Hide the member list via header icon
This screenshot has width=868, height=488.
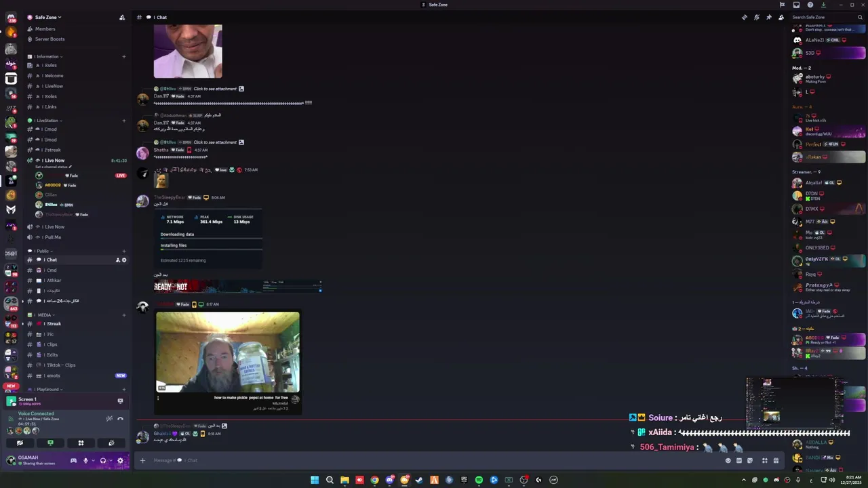[x=781, y=17]
